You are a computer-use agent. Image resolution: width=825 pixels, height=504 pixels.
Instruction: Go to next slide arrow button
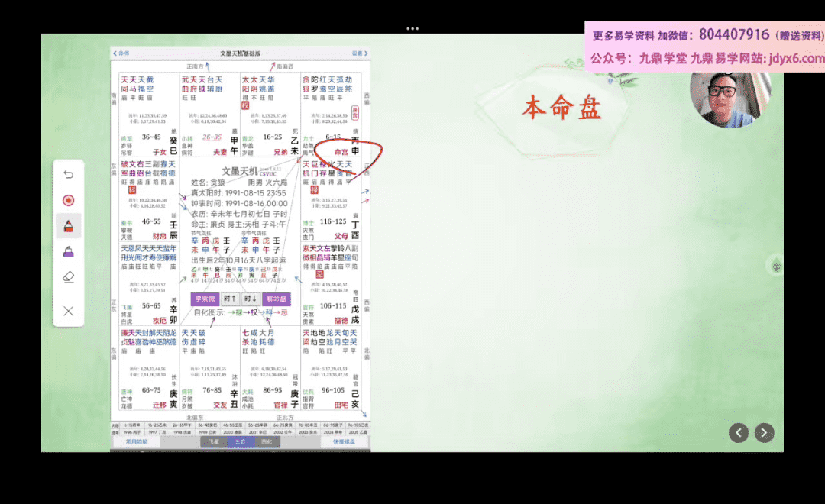pyautogui.click(x=764, y=433)
